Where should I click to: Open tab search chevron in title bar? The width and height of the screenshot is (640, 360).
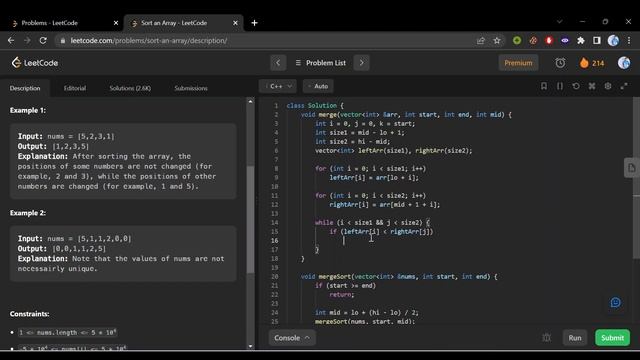[x=559, y=22]
